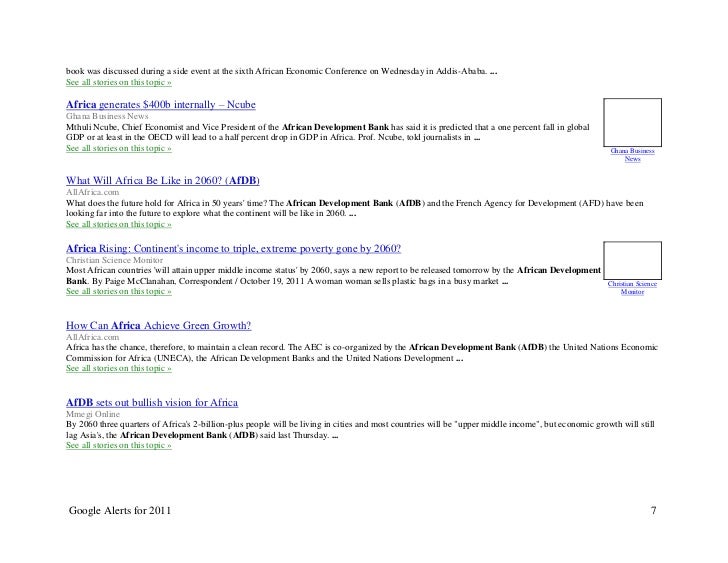This screenshot has height=563, width=728.
Task: Open 'Africa Rising: Continent's income to triple' headline
Action: pos(234,248)
